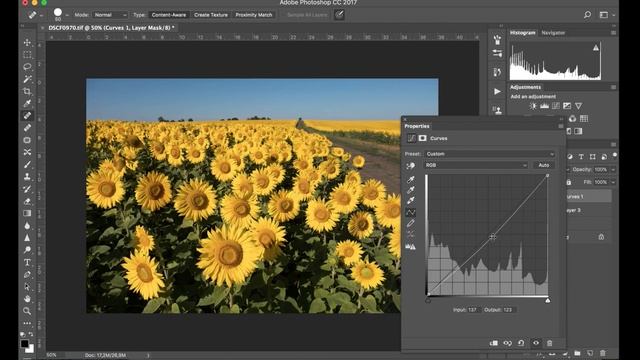The image size is (640, 360).
Task: Switch to layer mask properties
Action: point(422,138)
